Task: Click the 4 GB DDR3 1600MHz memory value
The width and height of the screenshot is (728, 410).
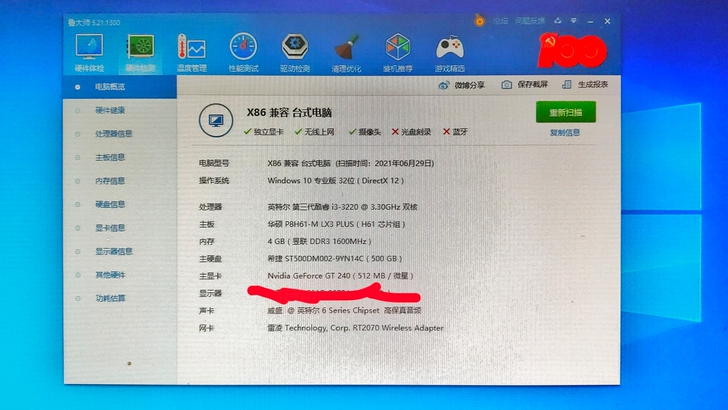Action: [x=319, y=241]
